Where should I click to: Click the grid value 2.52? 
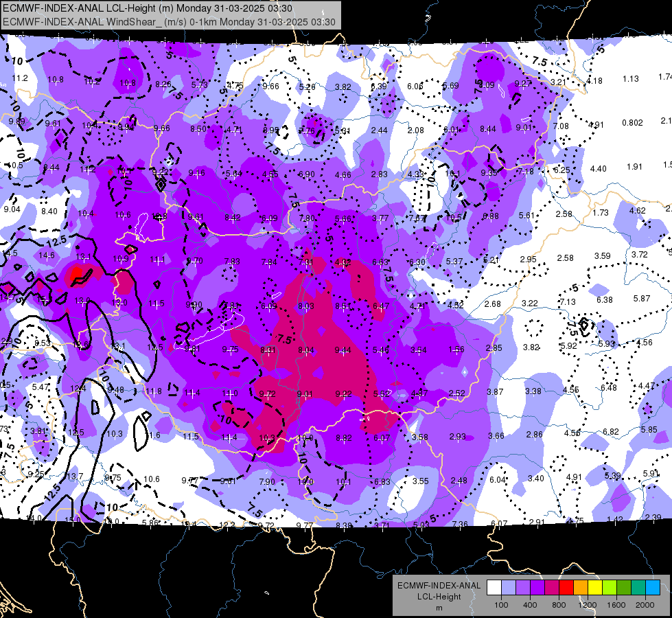click(x=457, y=393)
